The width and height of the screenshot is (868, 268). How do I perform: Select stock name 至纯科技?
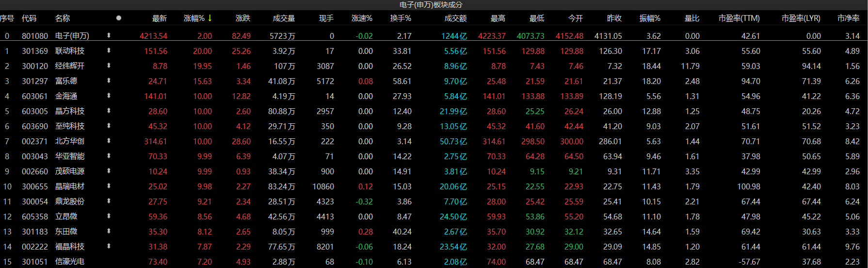pyautogui.click(x=70, y=126)
